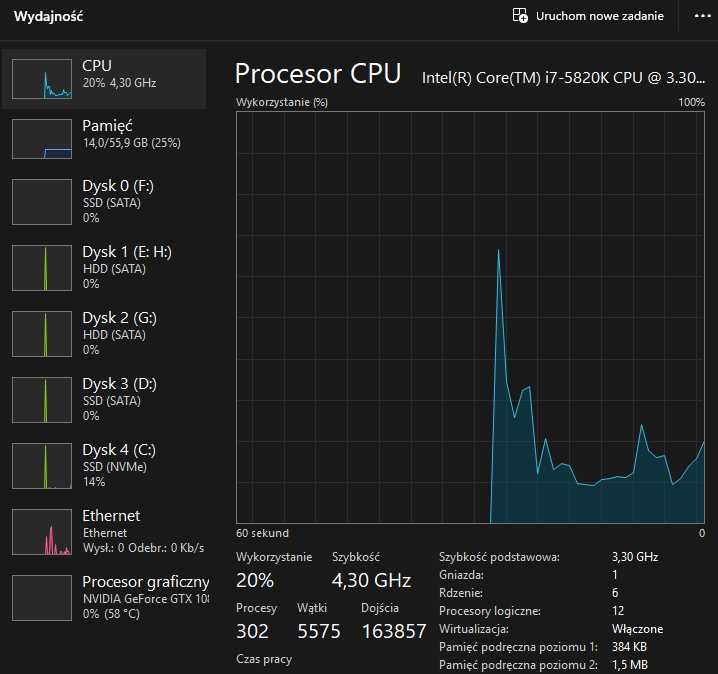Click the CPU usage graph area

click(470, 317)
